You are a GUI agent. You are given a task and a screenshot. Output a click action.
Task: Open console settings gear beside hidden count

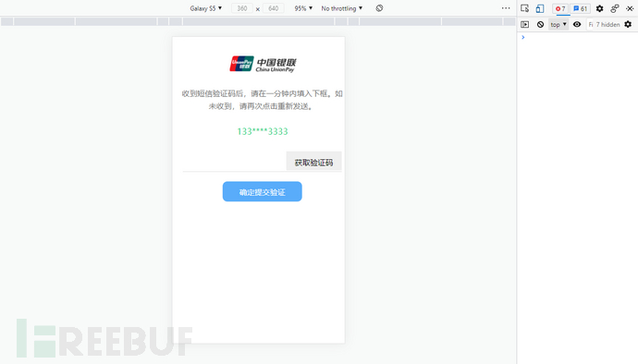628,24
